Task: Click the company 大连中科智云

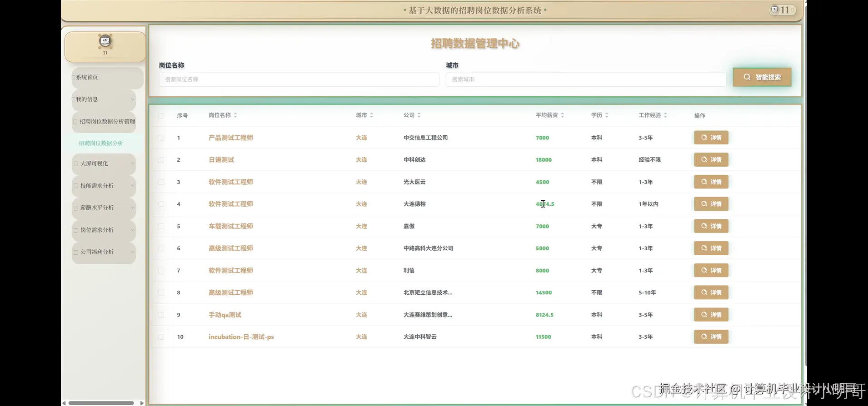Action: (420, 337)
